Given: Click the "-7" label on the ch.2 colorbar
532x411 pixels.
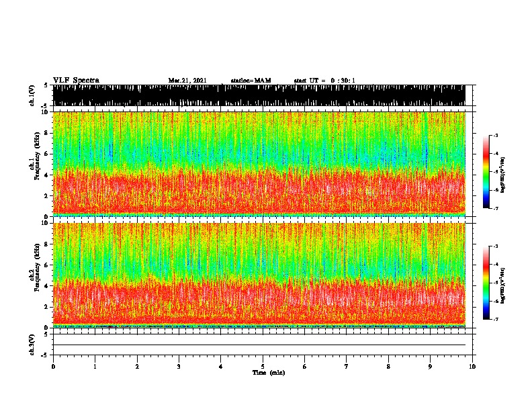Looking at the screenshot, I should (x=496, y=320).
